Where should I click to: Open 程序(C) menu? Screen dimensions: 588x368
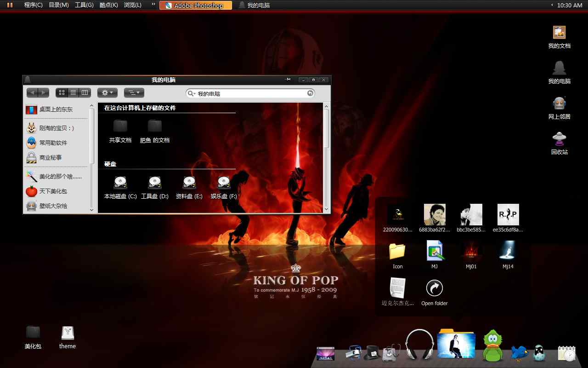pyautogui.click(x=33, y=5)
